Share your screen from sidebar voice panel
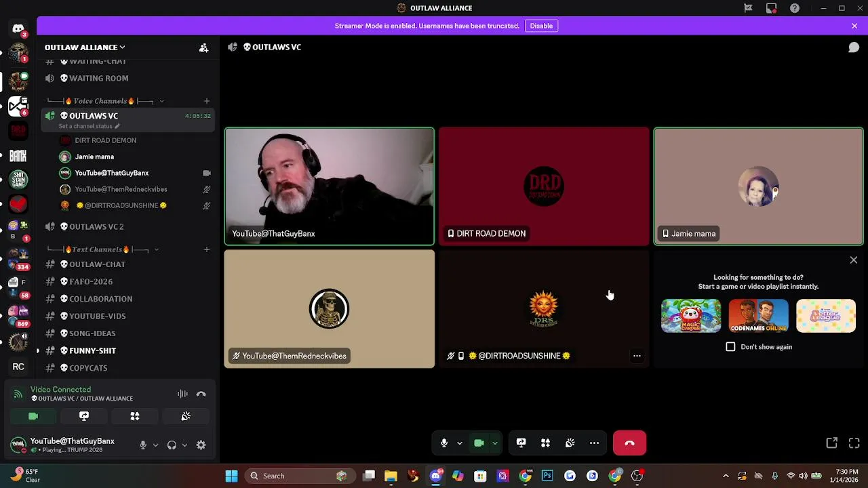This screenshot has height=488, width=868. coord(84,416)
